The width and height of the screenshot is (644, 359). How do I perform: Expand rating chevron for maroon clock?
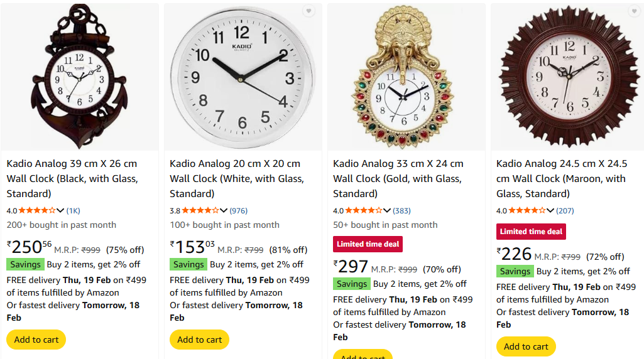(x=550, y=210)
